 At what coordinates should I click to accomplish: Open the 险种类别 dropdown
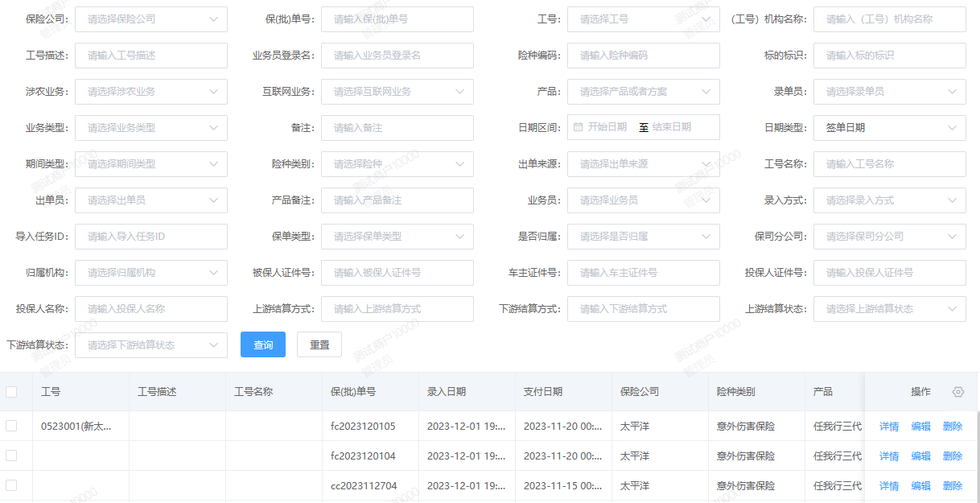(x=397, y=164)
